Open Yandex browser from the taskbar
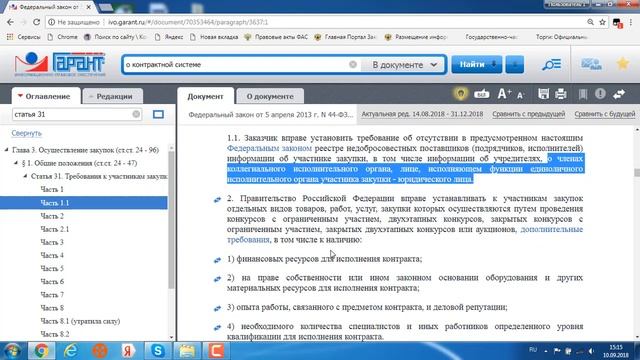640x360 pixels. coord(128,351)
